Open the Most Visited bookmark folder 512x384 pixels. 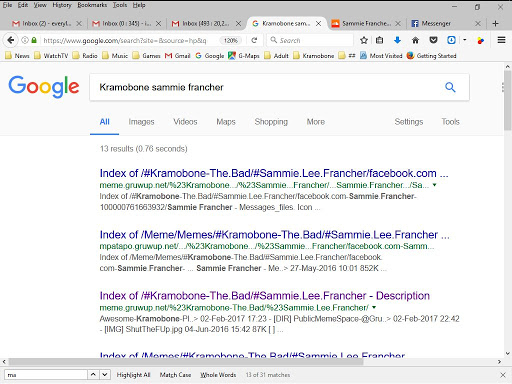click(x=381, y=56)
